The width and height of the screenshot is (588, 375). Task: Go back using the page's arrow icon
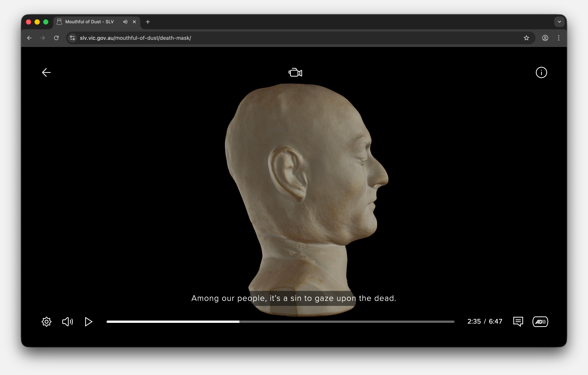(46, 72)
